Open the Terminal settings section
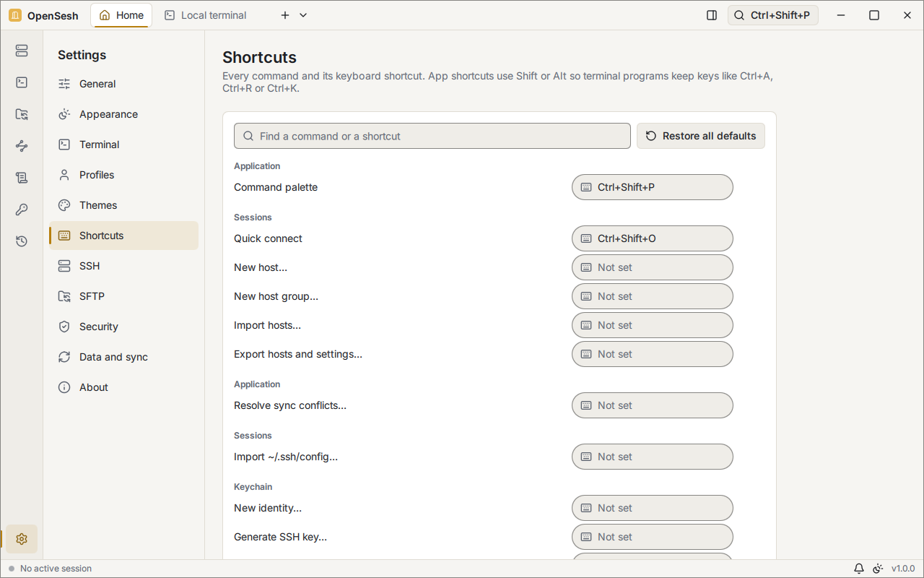Viewport: 924px width, 578px height. (123, 144)
